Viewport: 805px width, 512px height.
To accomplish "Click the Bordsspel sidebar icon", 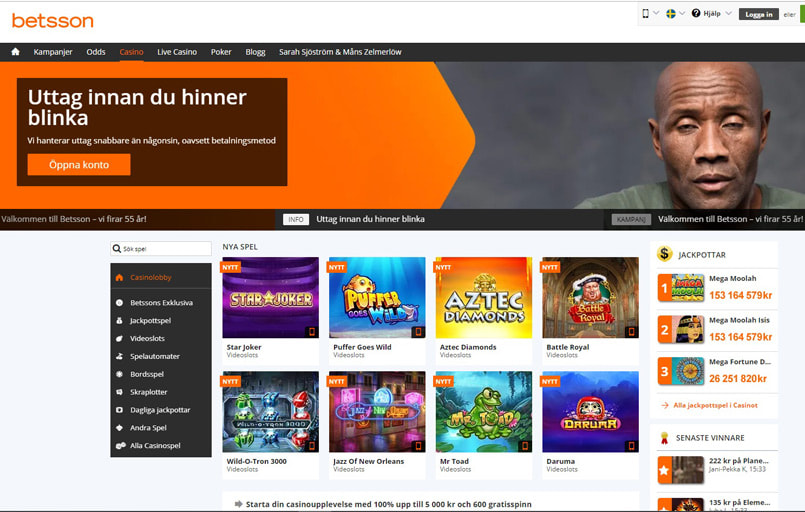I will click(x=120, y=374).
